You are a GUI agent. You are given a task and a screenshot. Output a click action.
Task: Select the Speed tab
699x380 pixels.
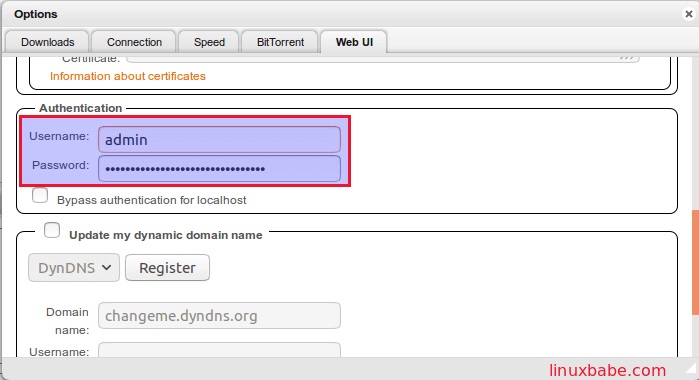pyautogui.click(x=209, y=42)
